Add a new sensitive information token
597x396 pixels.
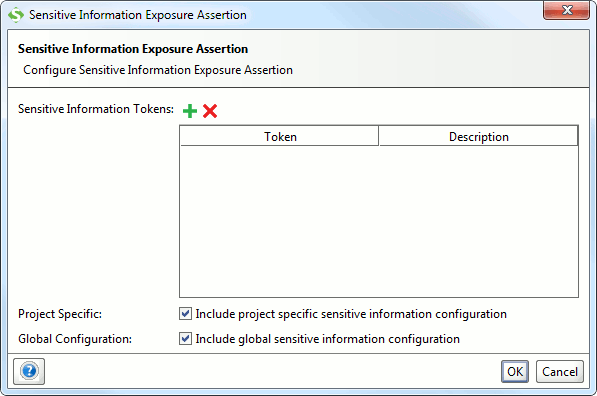coord(190,111)
